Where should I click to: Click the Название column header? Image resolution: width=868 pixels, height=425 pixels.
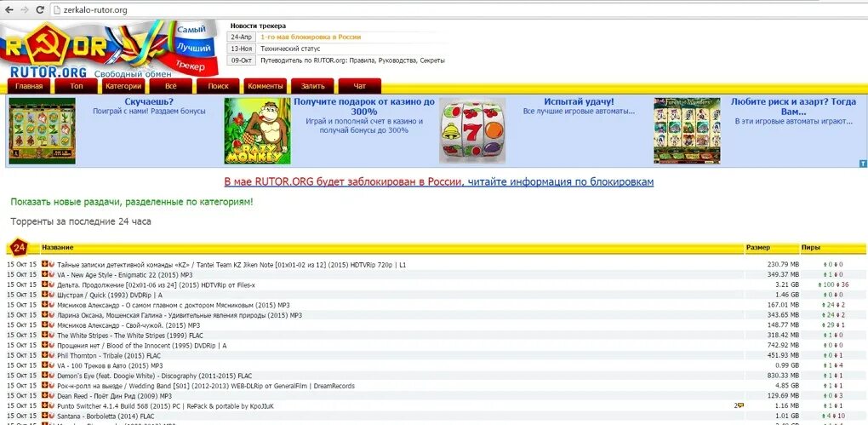(58, 247)
